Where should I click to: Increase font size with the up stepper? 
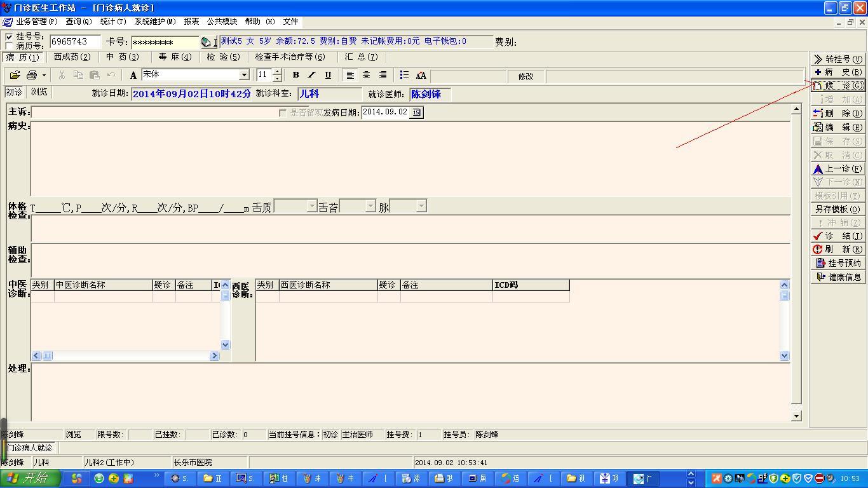[x=277, y=72]
